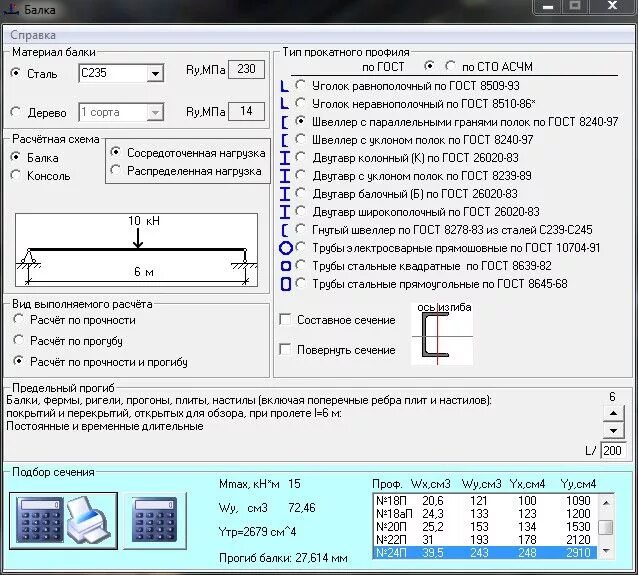Click the column I-beam (К) profile icon
Image resolution: width=638 pixels, height=575 pixels.
coord(285,158)
